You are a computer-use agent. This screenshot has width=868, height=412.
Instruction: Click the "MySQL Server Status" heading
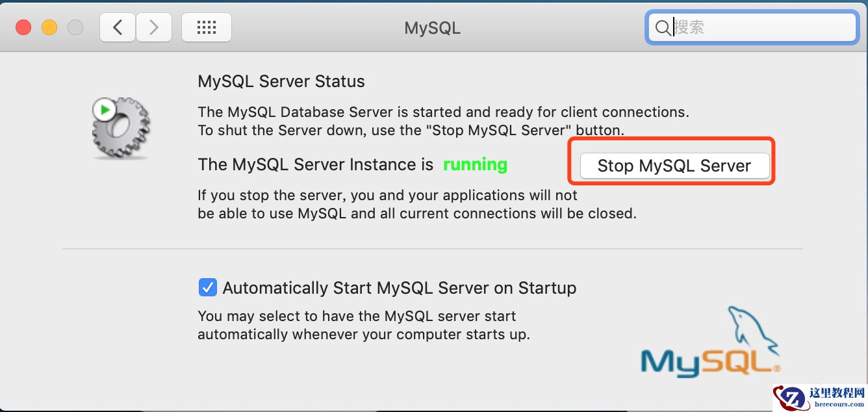281,81
